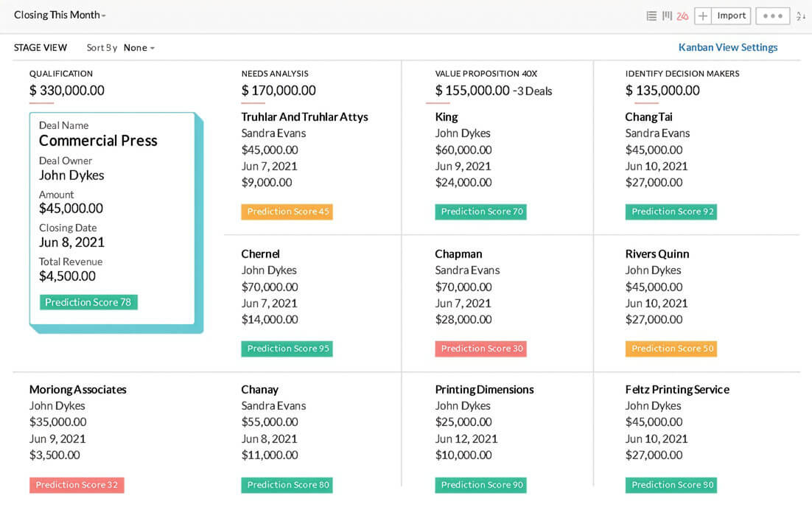The height and width of the screenshot is (507, 812).
Task: Click the Jun 8, 2021 date in Commercial Press card
Action: (x=71, y=242)
